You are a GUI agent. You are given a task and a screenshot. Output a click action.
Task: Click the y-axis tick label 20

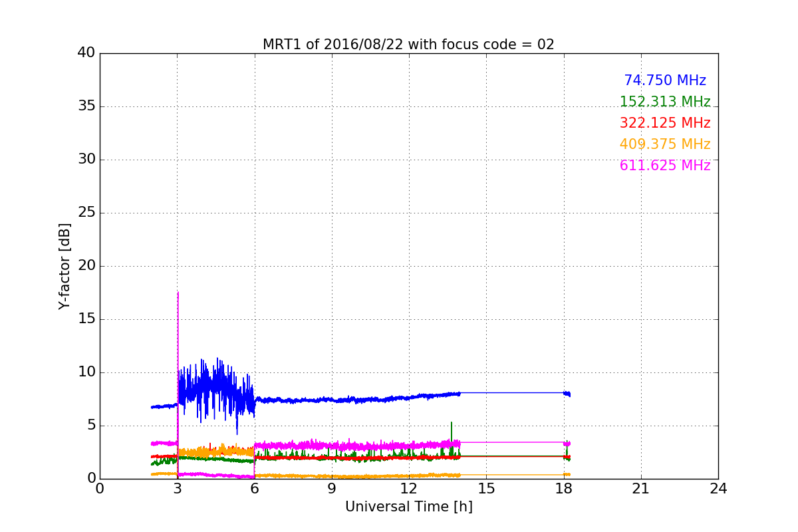tap(86, 266)
